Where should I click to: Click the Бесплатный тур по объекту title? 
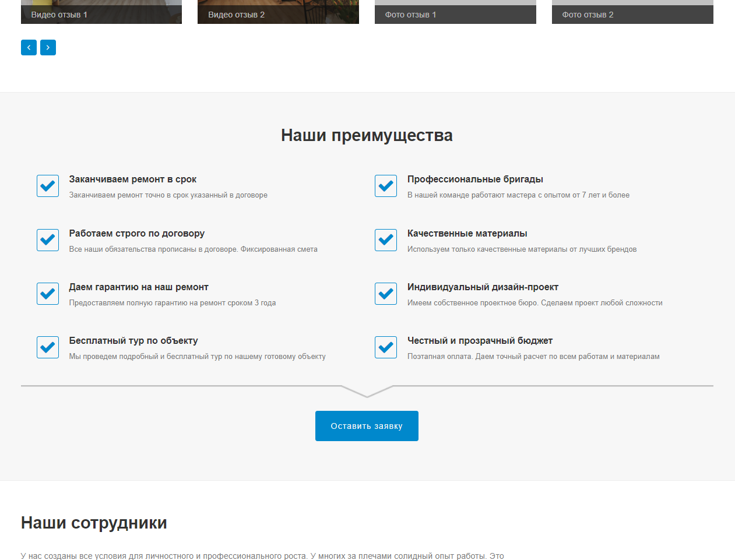click(x=133, y=341)
